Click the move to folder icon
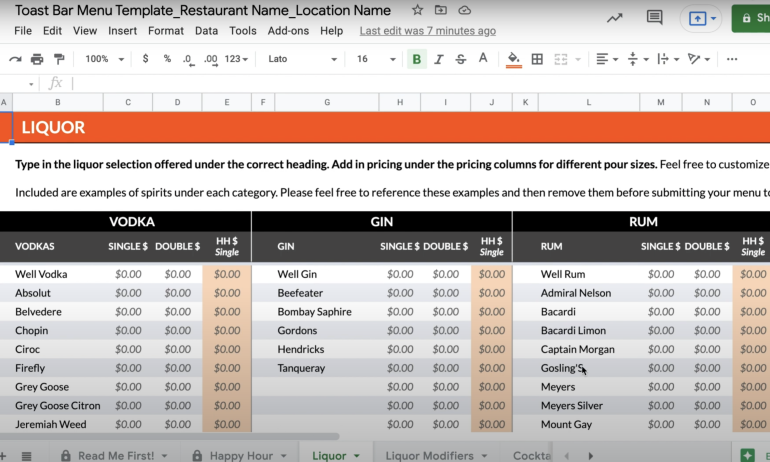770x462 pixels. point(441,10)
